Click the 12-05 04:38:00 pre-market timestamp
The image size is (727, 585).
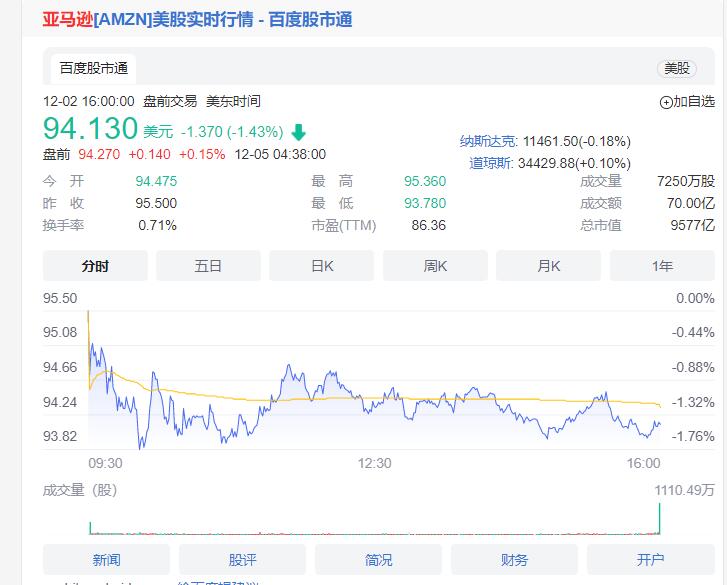click(x=280, y=154)
